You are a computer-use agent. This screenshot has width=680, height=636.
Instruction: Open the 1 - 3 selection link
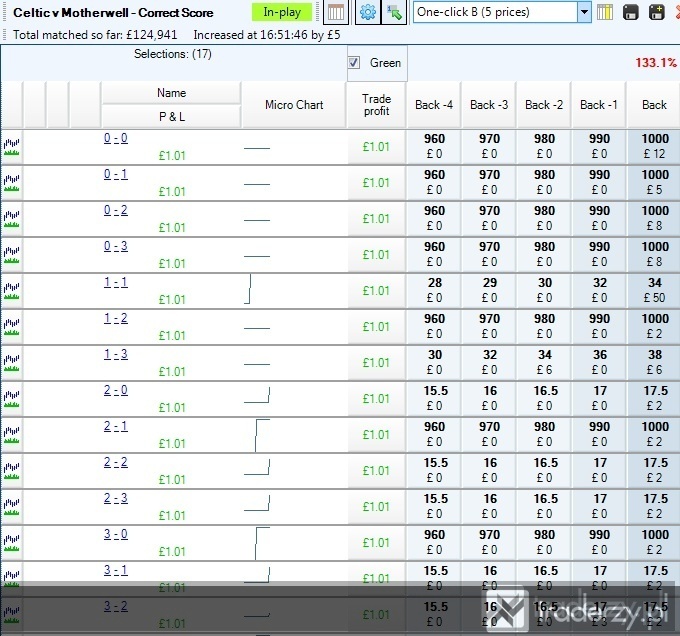(x=116, y=354)
